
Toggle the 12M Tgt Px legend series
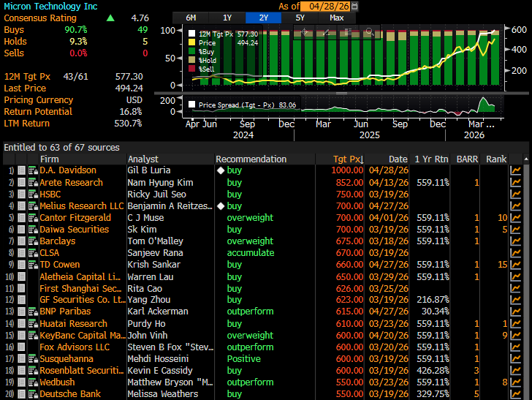tap(193, 34)
